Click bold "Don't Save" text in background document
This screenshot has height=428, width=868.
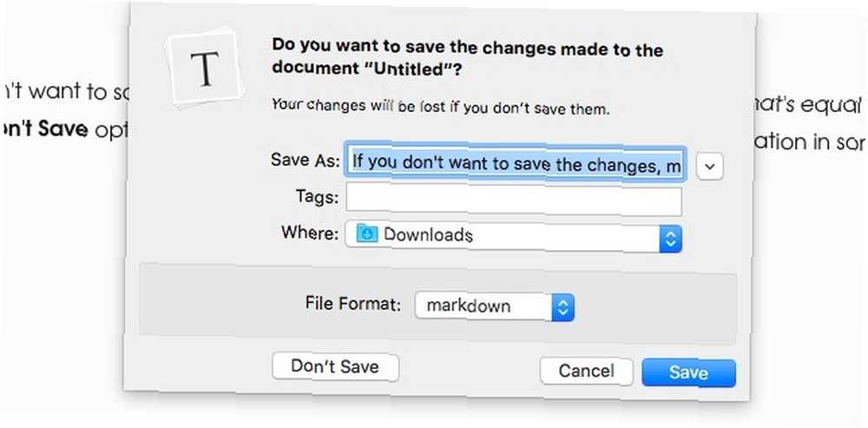click(44, 129)
